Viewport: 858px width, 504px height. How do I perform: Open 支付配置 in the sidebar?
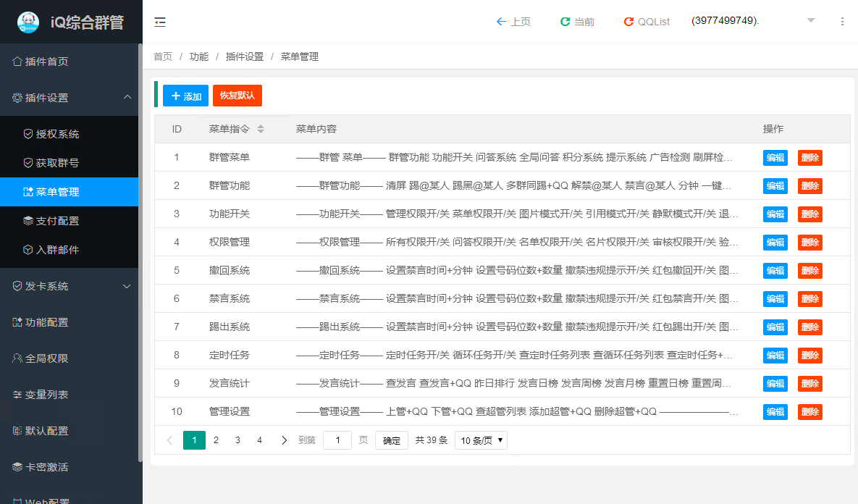[57, 221]
